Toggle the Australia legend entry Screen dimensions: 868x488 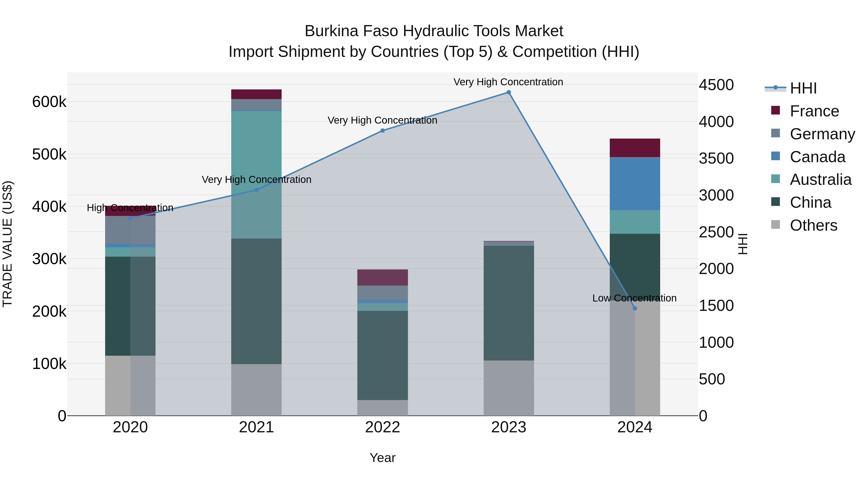point(811,180)
